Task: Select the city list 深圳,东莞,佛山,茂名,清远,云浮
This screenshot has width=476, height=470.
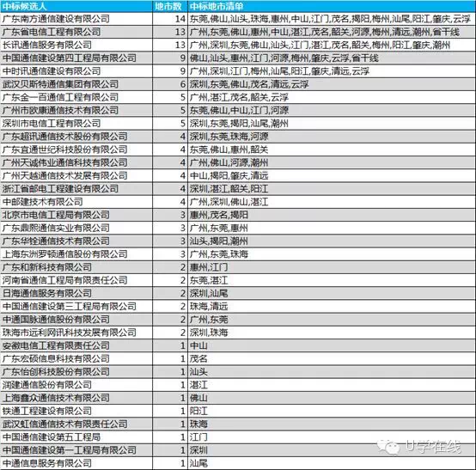Action: coord(332,84)
